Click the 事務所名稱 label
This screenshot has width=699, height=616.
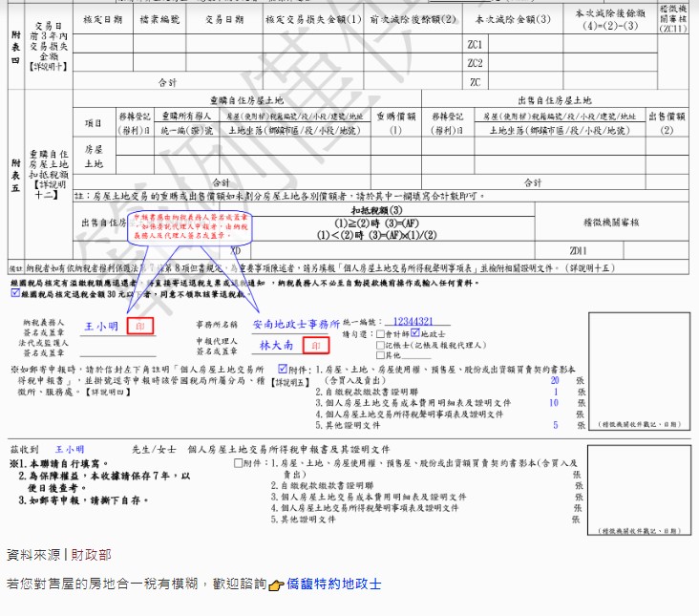(x=217, y=325)
